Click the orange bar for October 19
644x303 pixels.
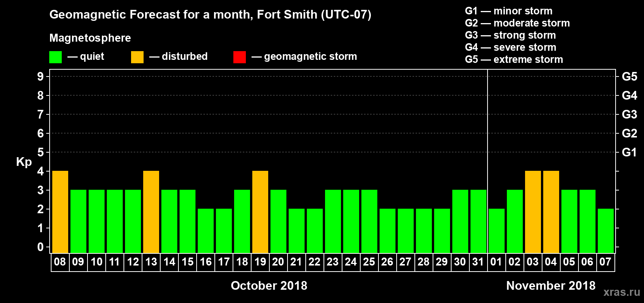point(260,212)
